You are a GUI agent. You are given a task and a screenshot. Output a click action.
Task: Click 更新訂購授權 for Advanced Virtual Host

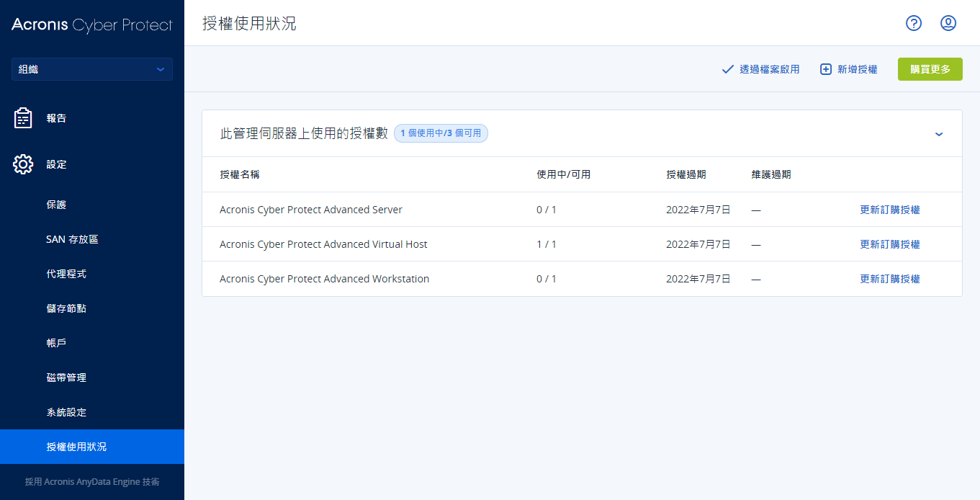coord(890,244)
